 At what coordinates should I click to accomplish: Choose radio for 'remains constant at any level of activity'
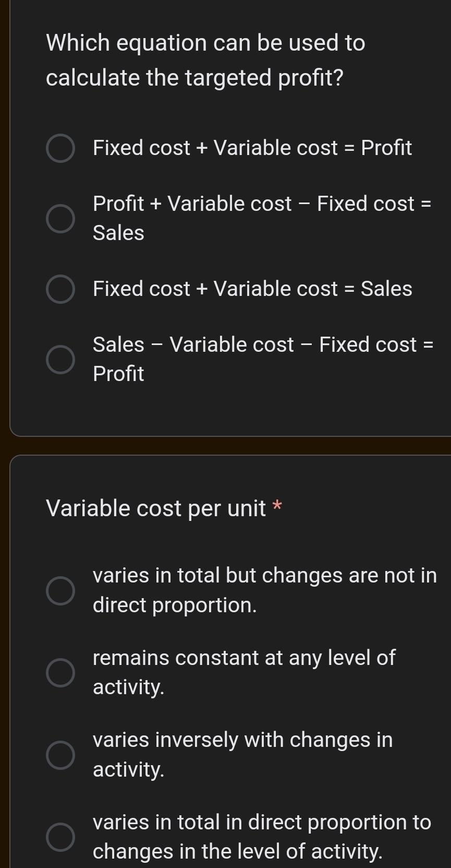coord(60,672)
